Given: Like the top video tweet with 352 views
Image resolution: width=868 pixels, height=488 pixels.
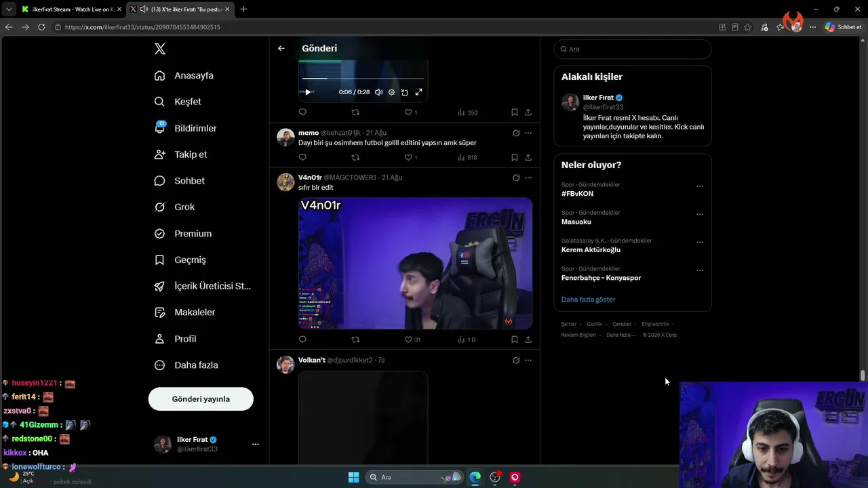Looking at the screenshot, I should [x=411, y=113].
